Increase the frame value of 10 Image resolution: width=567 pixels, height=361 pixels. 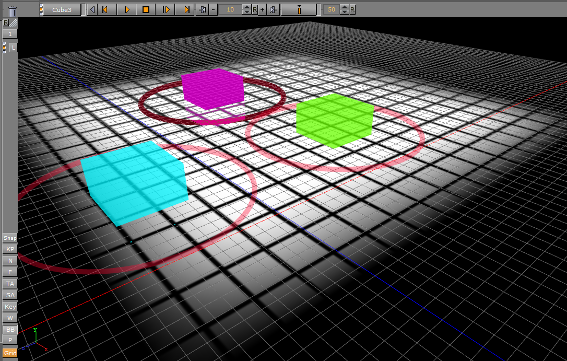point(247,7)
